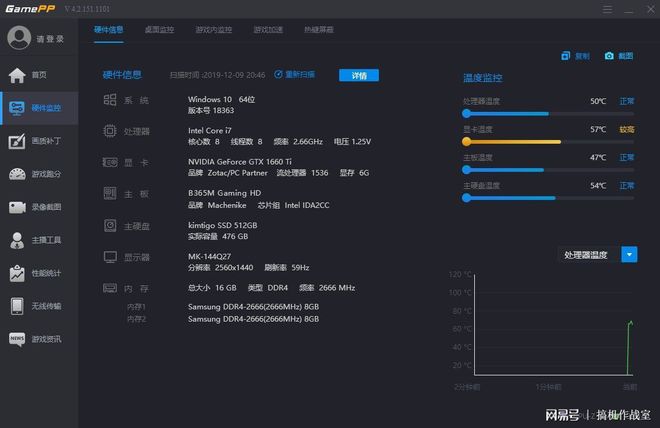Click the text NVIDIA GeForce GTX 1660 Ti
The height and width of the screenshot is (428, 660).
click(240, 162)
